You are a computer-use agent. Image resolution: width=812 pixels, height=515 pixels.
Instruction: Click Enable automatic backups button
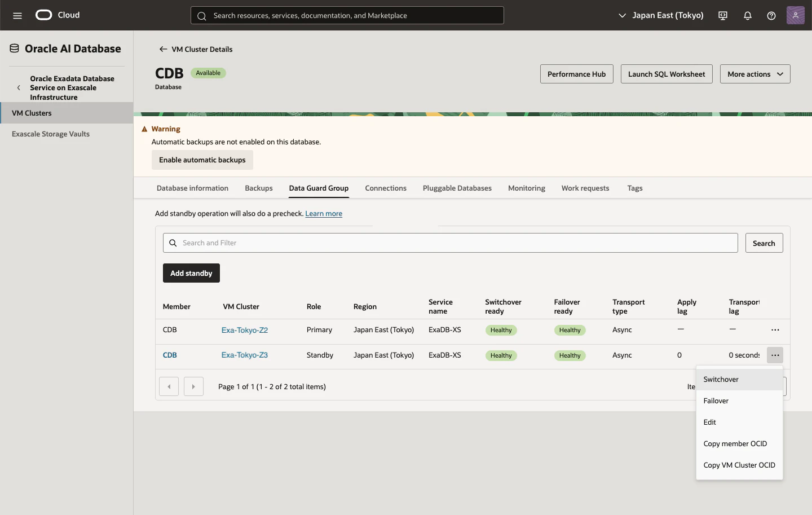[x=202, y=160]
